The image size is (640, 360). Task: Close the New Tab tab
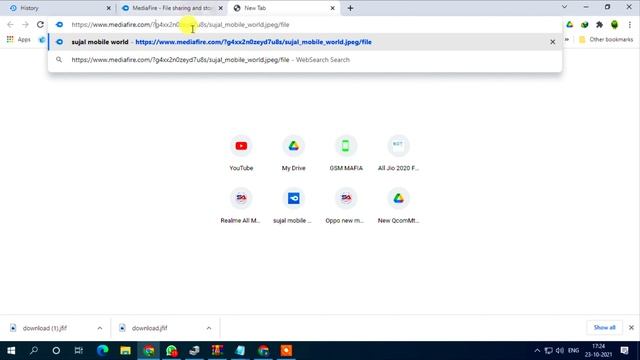pyautogui.click(x=332, y=8)
